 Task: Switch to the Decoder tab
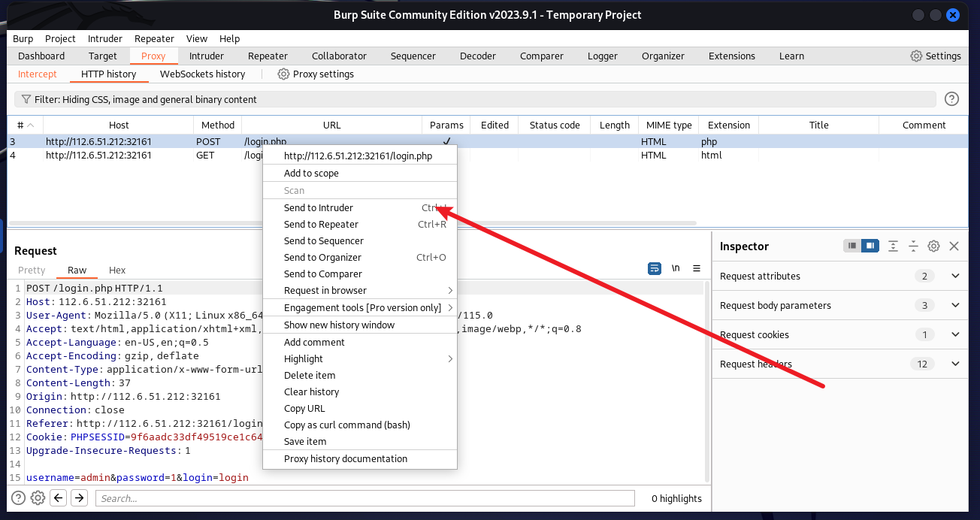click(x=478, y=56)
